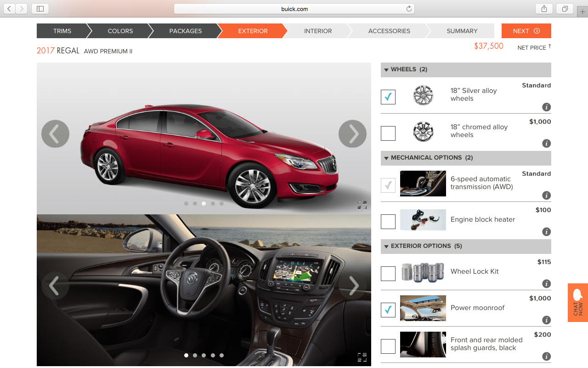The image size is (588, 368).
Task: Go to the COLORS step
Action: tap(120, 31)
